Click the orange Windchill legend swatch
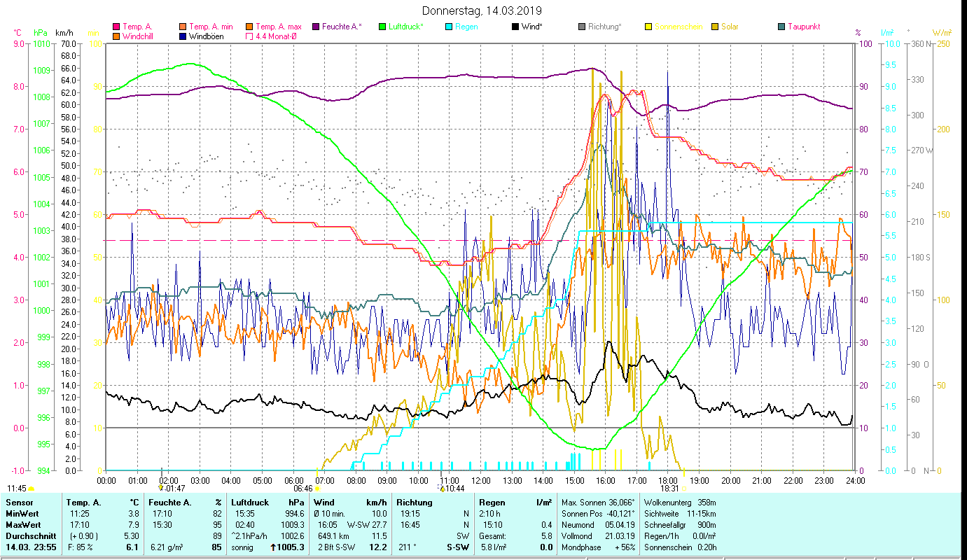Viewport: 967px width, 560px height. [x=116, y=36]
